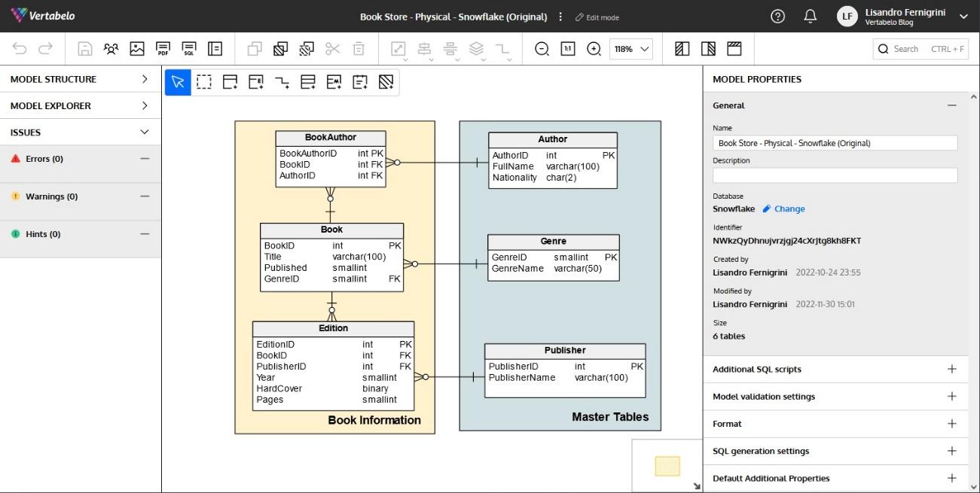Click the LF user avatar
980x493 pixels.
click(847, 17)
